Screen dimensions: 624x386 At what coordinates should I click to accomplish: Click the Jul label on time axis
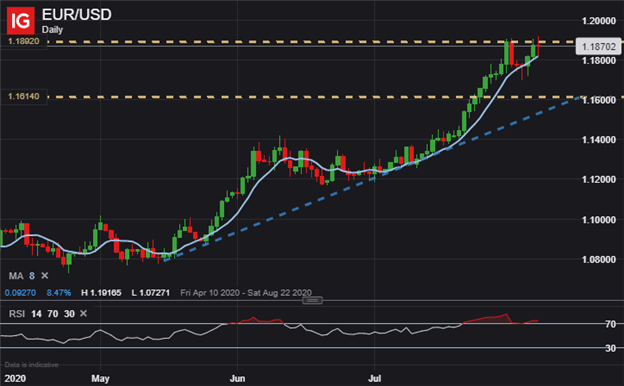[x=374, y=378]
